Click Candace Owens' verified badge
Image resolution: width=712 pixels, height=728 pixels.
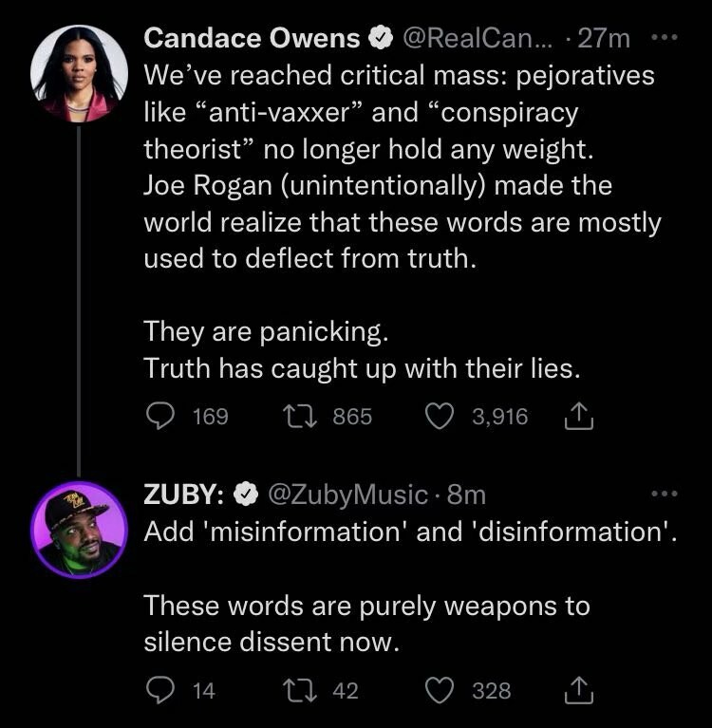380,39
